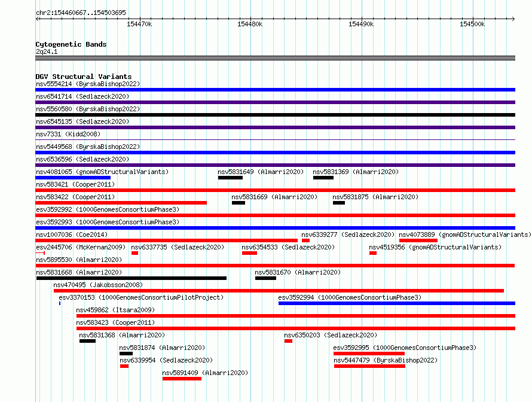Open nsv5449568 (ByrskaBishop2022) label
The image size is (532, 402).
(88, 147)
